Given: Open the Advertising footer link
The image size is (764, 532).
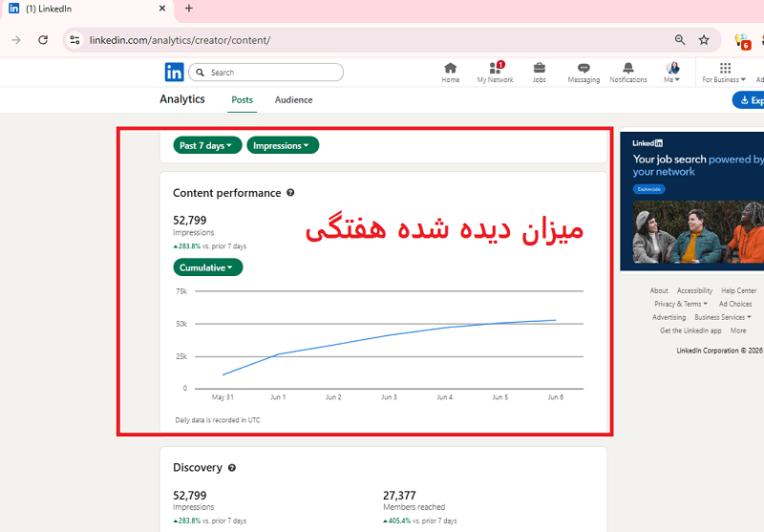Looking at the screenshot, I should tap(668, 317).
